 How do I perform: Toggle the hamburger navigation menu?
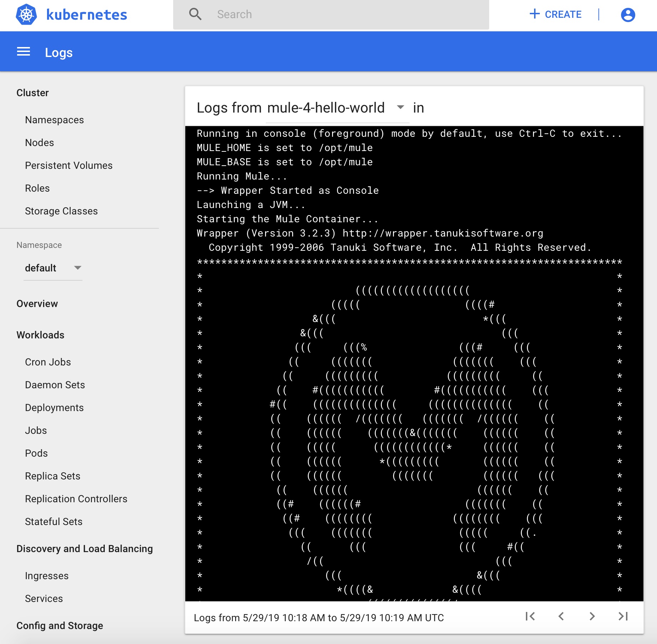point(24,52)
